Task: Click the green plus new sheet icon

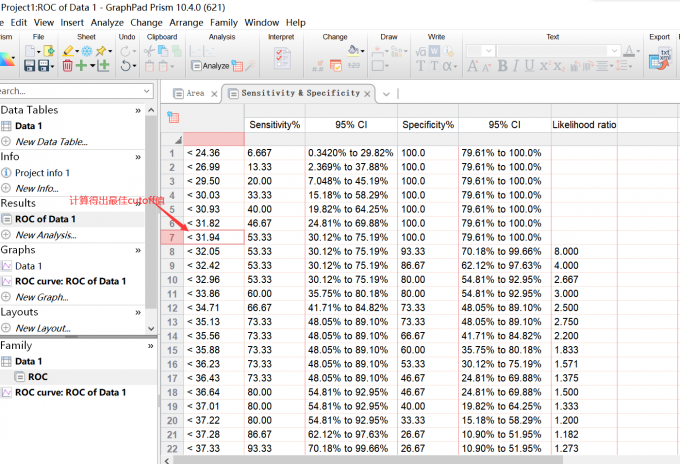Action: pyautogui.click(x=81, y=65)
